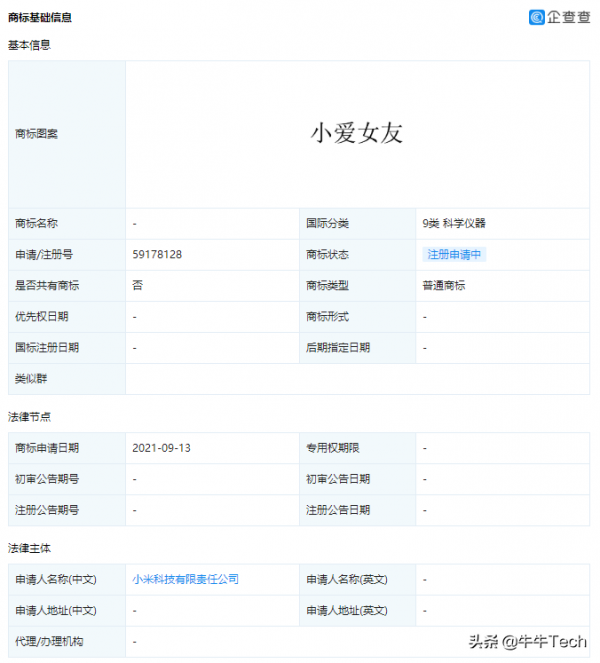Screen dimensions: 600x663
Task: Click the 申请/注册号 field label
Action: pos(44,254)
